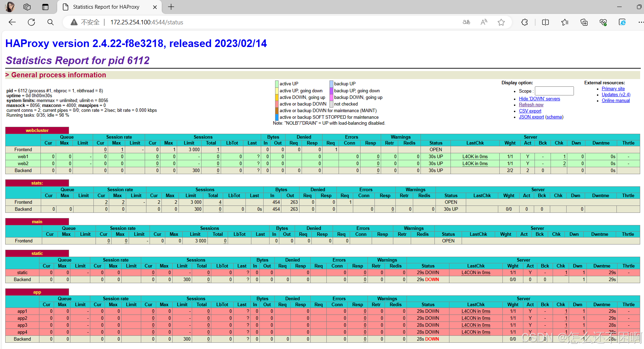Click the app2 server name

pyautogui.click(x=22, y=318)
